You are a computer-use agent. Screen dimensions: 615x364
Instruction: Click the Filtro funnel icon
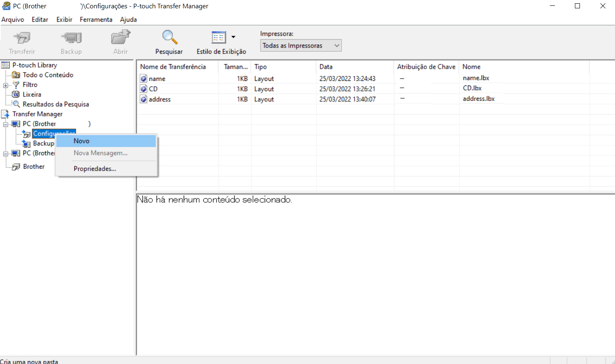pos(16,85)
